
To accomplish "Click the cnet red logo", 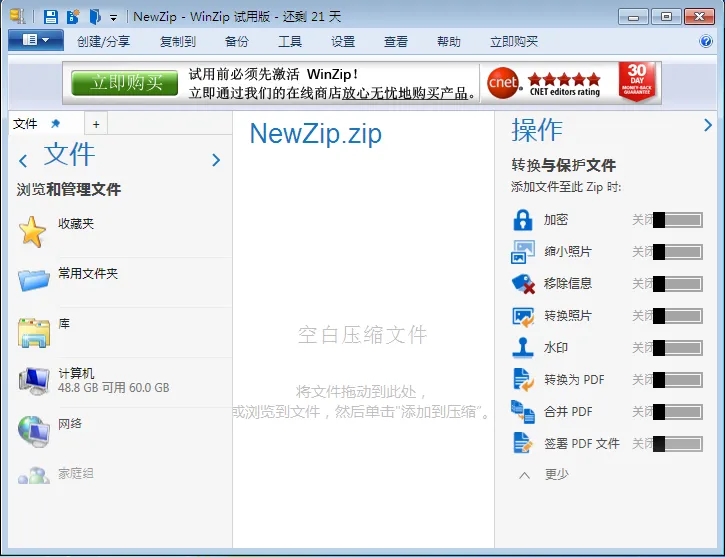I will point(503,83).
